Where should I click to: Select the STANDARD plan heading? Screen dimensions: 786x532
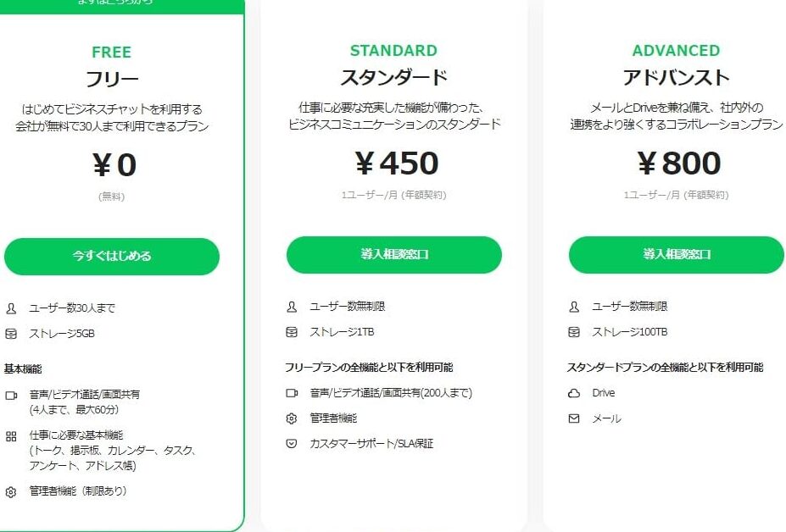tap(393, 51)
